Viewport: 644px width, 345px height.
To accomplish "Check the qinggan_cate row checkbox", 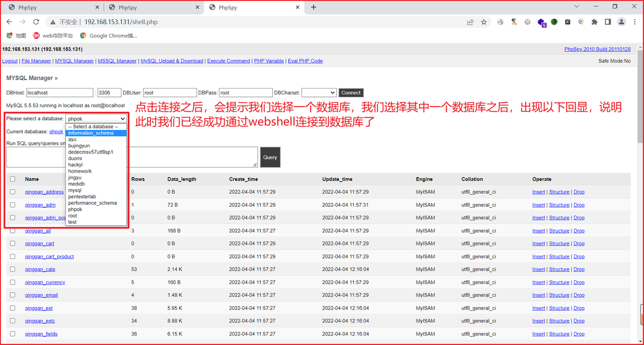I will [x=13, y=269].
